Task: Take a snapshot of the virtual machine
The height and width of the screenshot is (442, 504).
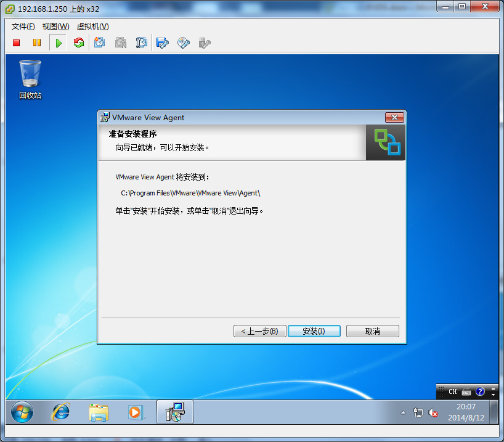Action: pyautogui.click(x=99, y=43)
